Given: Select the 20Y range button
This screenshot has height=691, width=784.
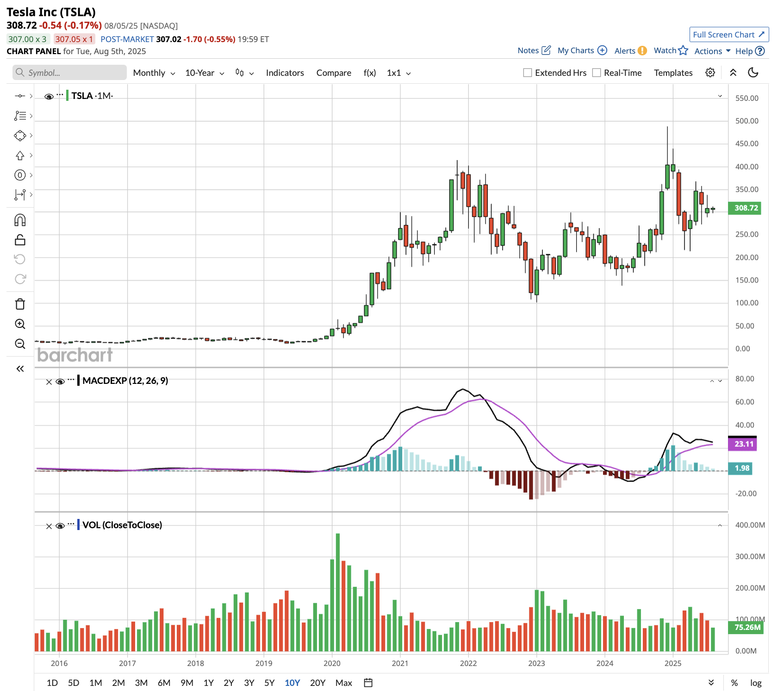Looking at the screenshot, I should pyautogui.click(x=318, y=683).
